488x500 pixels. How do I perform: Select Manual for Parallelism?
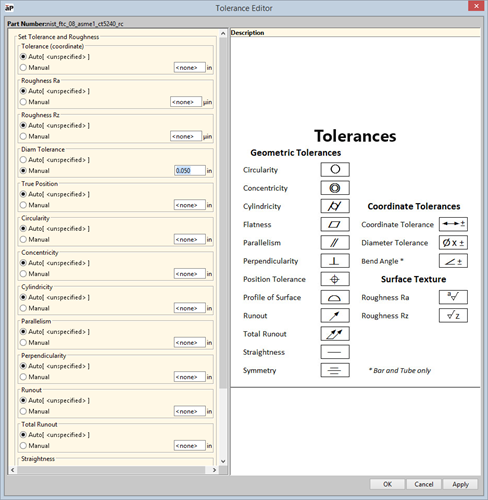point(23,342)
